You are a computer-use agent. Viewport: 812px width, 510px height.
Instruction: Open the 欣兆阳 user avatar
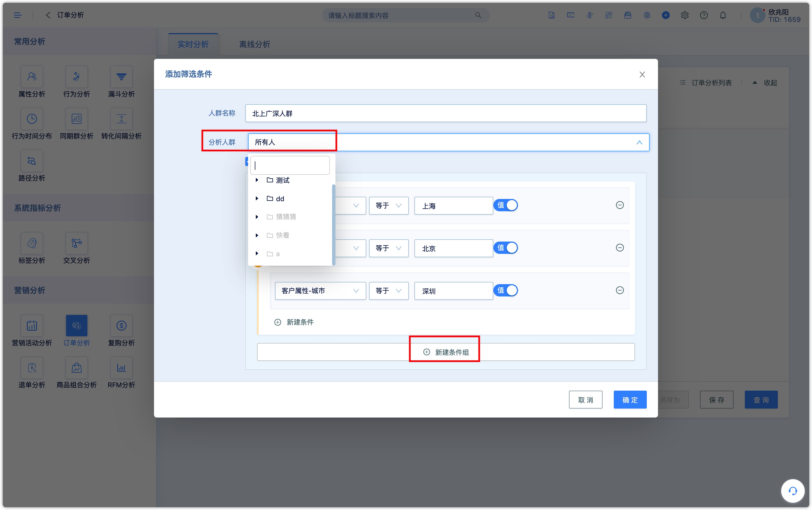(757, 15)
